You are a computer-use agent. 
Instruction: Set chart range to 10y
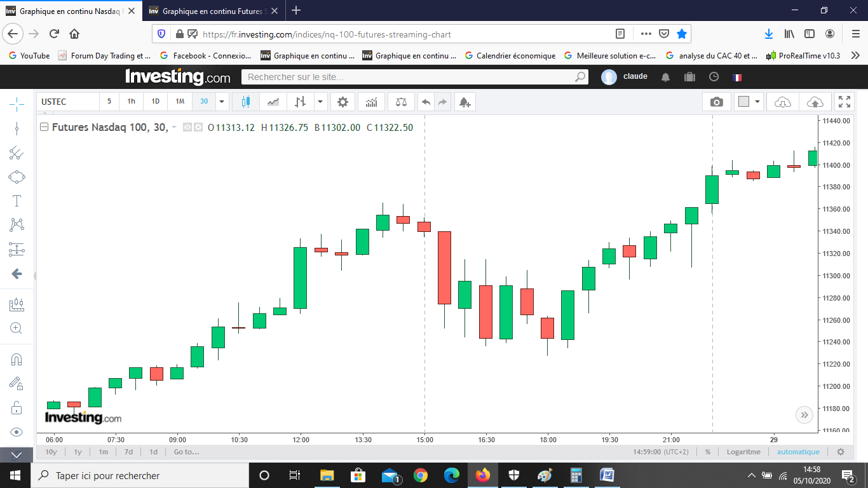51,452
